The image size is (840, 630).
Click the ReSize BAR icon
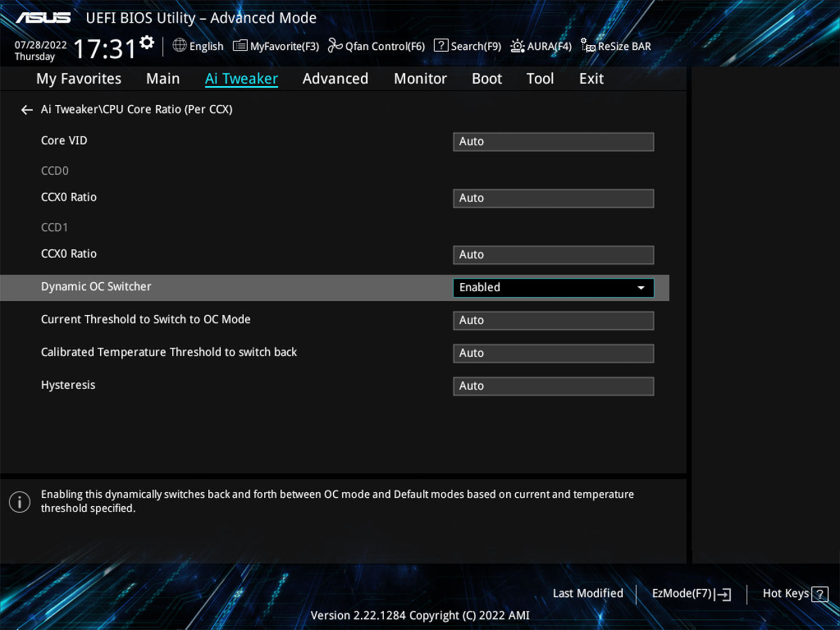(588, 45)
